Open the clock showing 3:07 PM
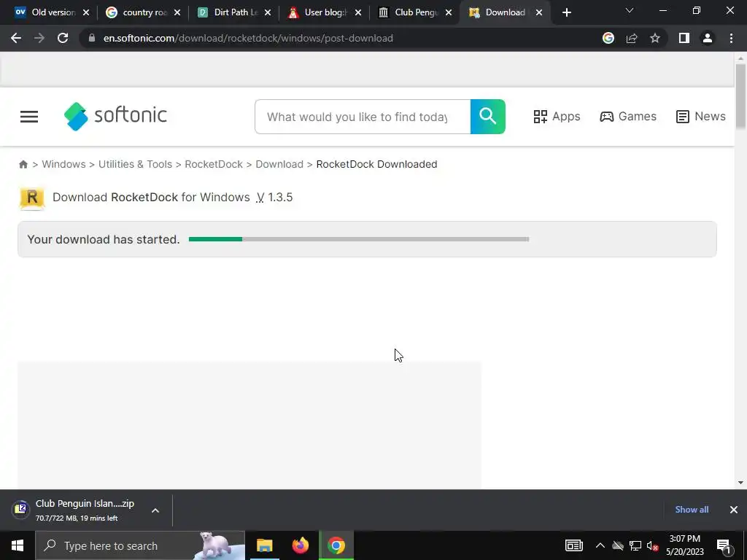Screen dimensions: 747x560 click(684, 545)
